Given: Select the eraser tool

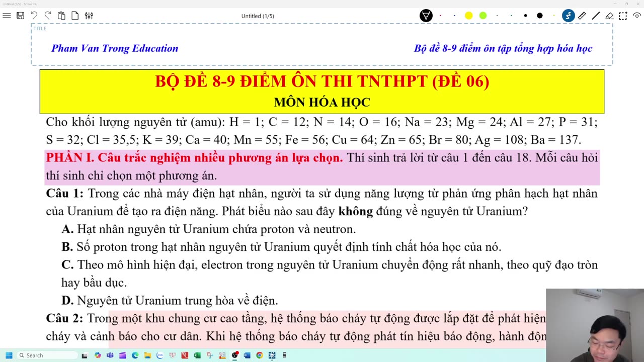Looking at the screenshot, I should click(609, 16).
